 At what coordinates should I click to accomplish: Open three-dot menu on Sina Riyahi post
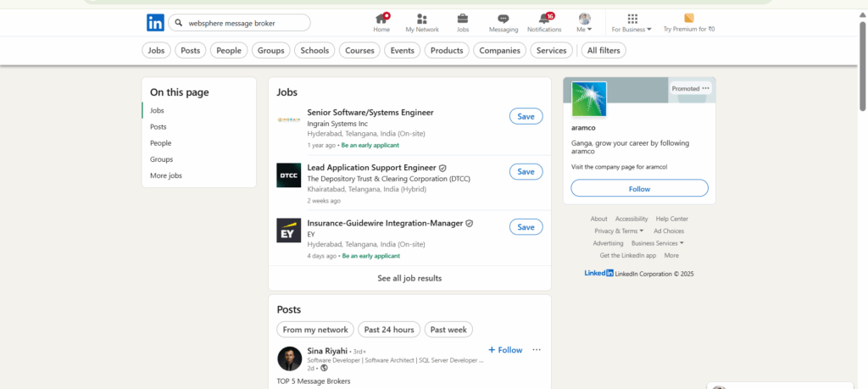point(536,350)
